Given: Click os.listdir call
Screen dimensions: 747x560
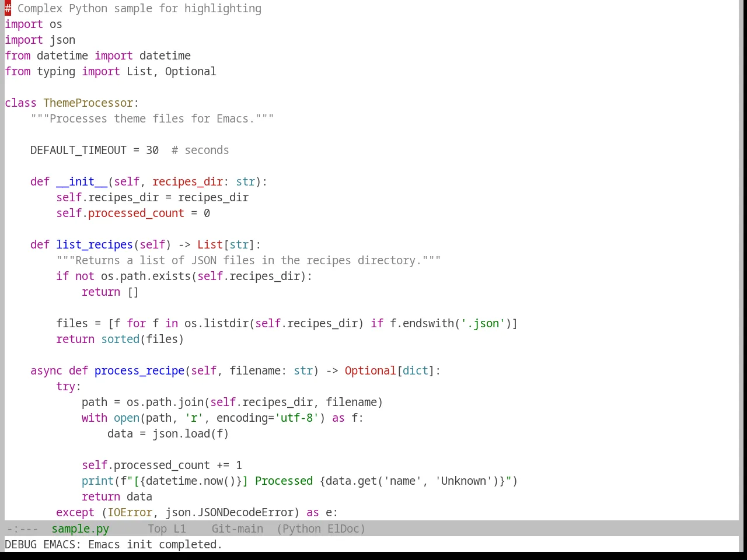Looking at the screenshot, I should click(217, 323).
